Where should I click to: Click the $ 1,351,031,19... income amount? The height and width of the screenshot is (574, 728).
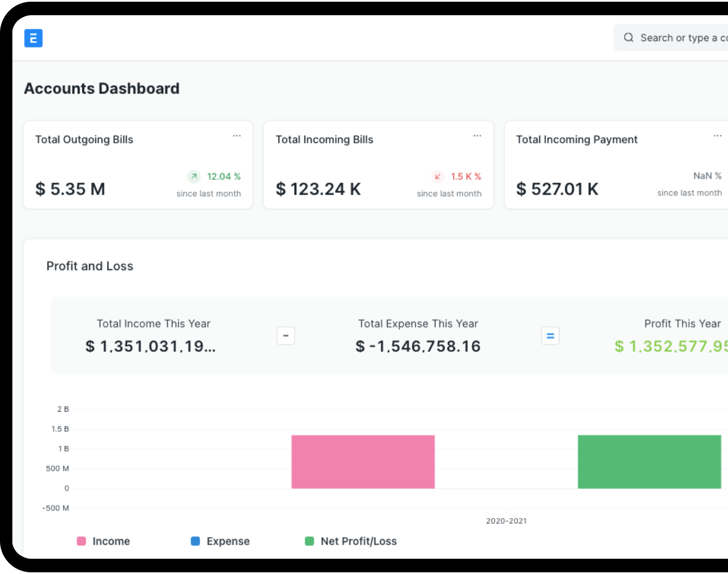tap(150, 346)
